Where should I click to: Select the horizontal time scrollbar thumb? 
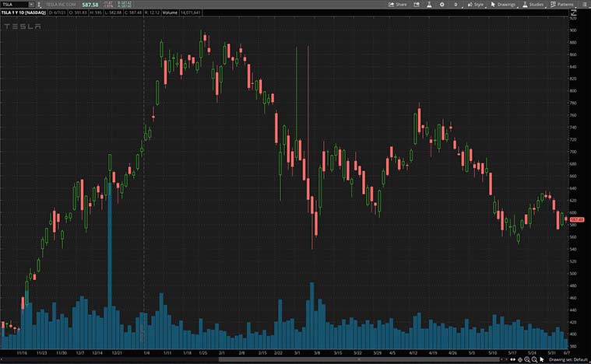pyautogui.click(x=359, y=359)
